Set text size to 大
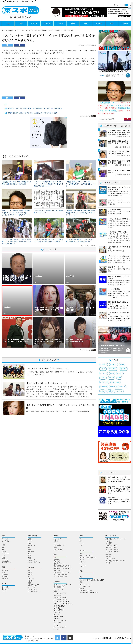133x644 pixels. click(130, 5)
